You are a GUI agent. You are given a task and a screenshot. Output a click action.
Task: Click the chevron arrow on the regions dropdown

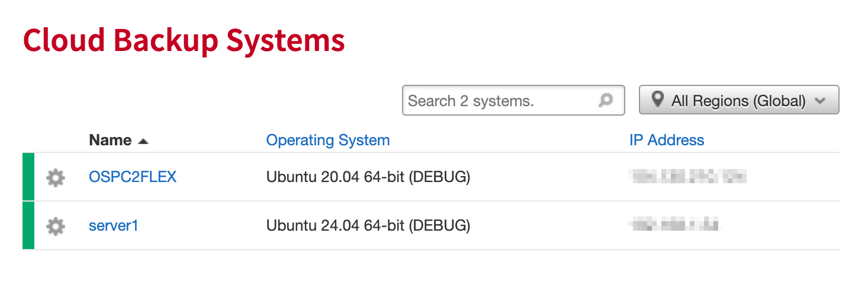tap(820, 101)
